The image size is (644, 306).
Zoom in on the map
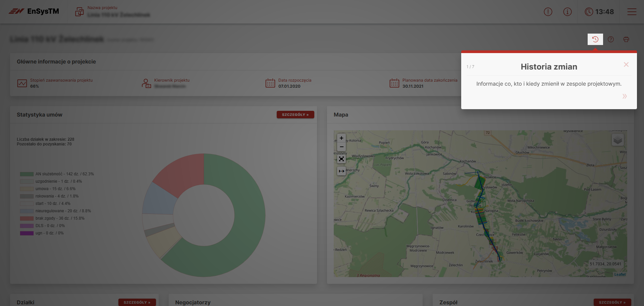(x=341, y=138)
